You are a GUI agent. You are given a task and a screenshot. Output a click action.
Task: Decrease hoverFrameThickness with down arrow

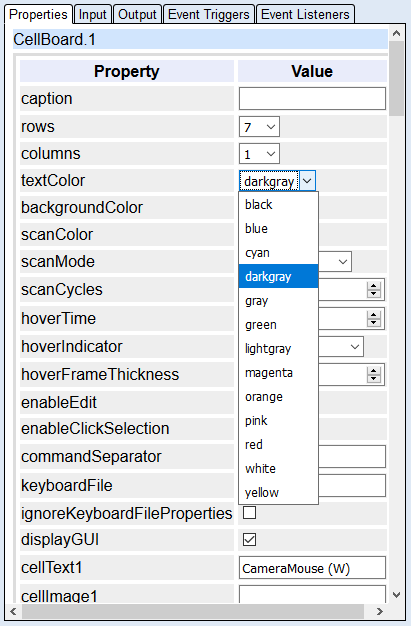pos(373,379)
